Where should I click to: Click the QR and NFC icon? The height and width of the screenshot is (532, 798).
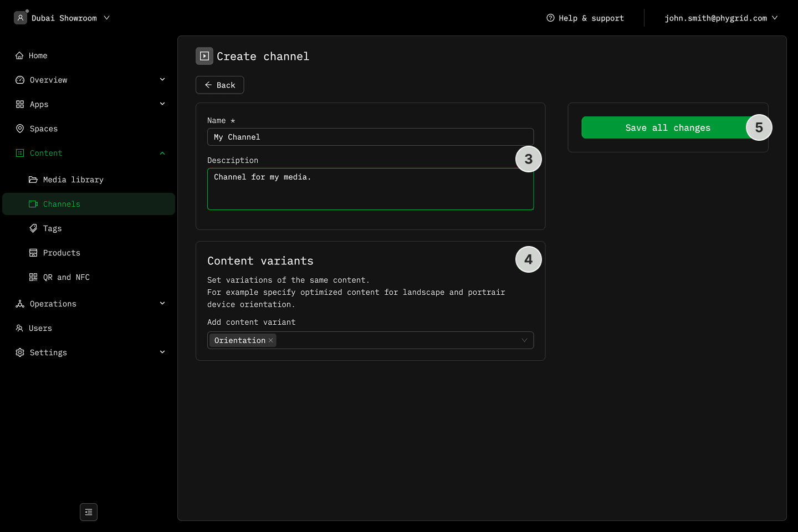[33, 277]
